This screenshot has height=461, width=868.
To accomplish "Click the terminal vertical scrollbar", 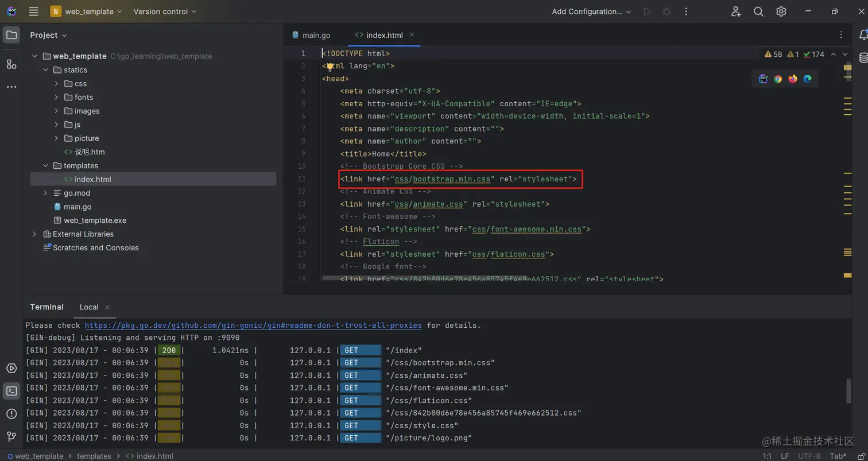I will tap(849, 392).
